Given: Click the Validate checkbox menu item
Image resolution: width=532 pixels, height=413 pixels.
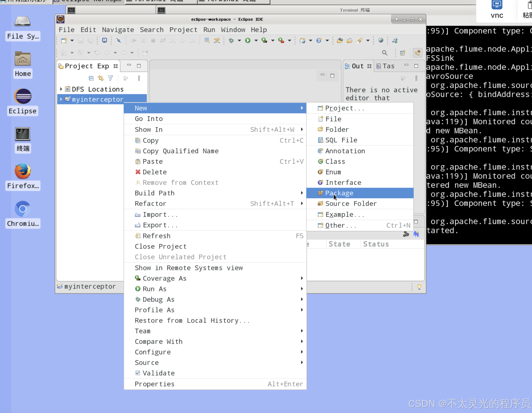Looking at the screenshot, I should [159, 373].
